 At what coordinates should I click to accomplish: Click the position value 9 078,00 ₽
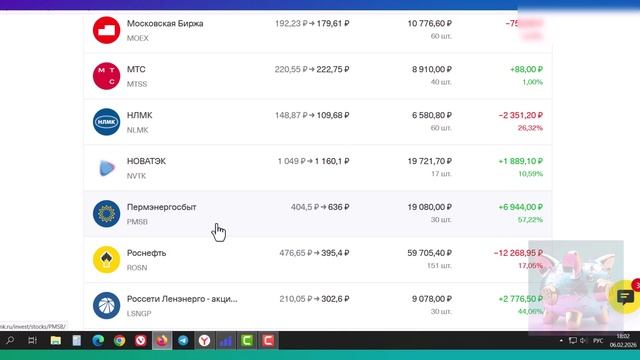point(432,299)
